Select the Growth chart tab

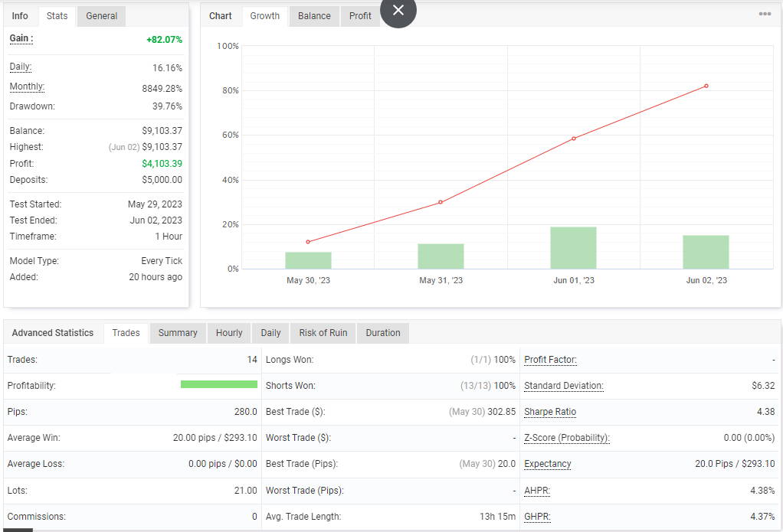[x=264, y=16]
